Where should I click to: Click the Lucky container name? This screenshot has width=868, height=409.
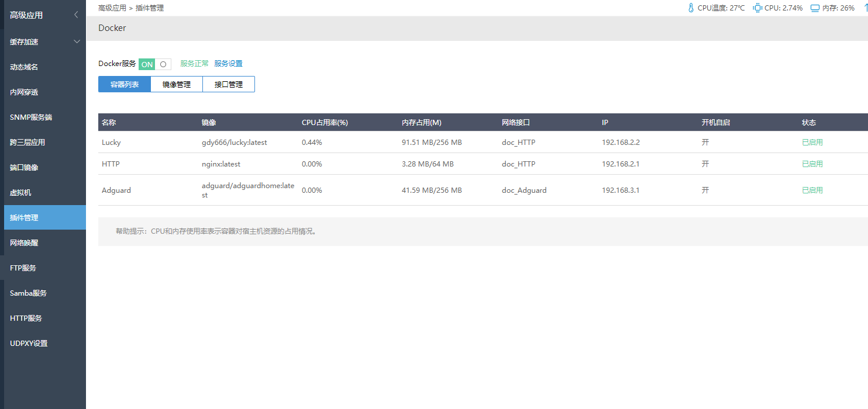point(111,142)
